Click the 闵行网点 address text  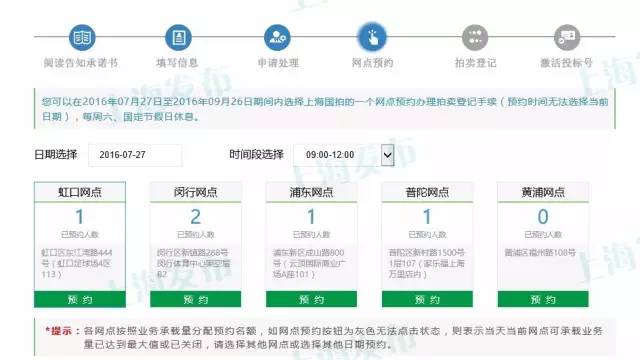pyautogui.click(x=193, y=263)
